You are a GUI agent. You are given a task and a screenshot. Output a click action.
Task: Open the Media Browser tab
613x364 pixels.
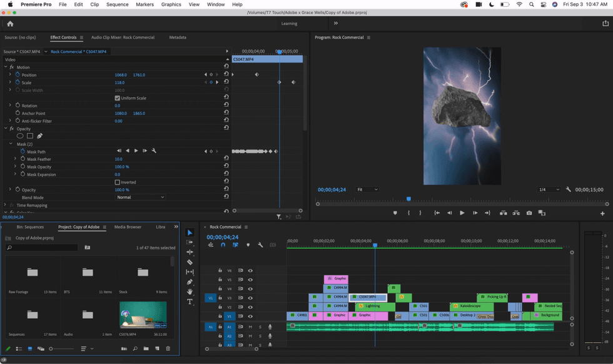(x=128, y=227)
